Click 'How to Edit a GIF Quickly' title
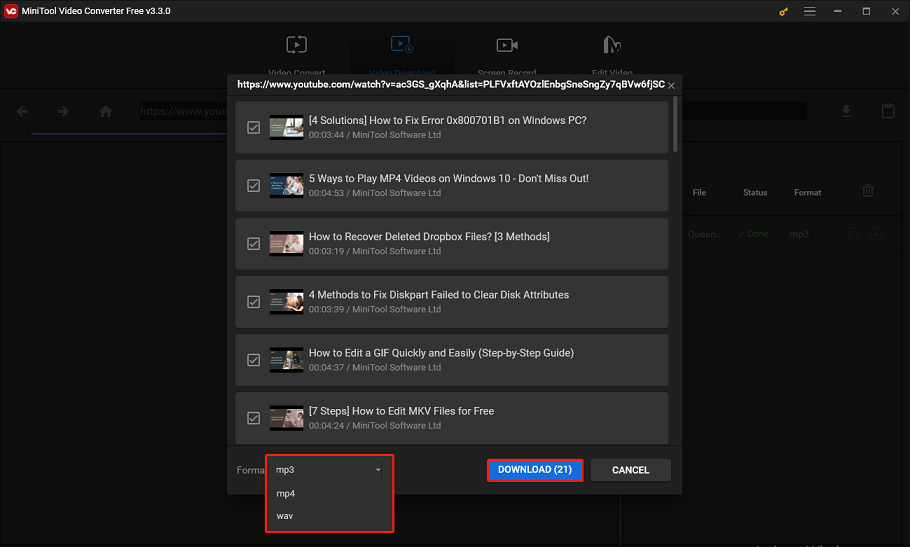910x547 pixels. [441, 353]
